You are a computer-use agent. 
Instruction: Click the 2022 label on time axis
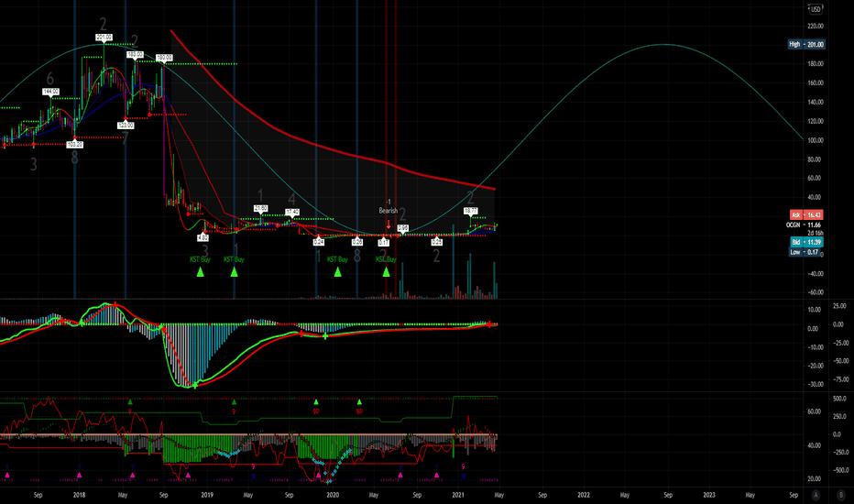584,495
